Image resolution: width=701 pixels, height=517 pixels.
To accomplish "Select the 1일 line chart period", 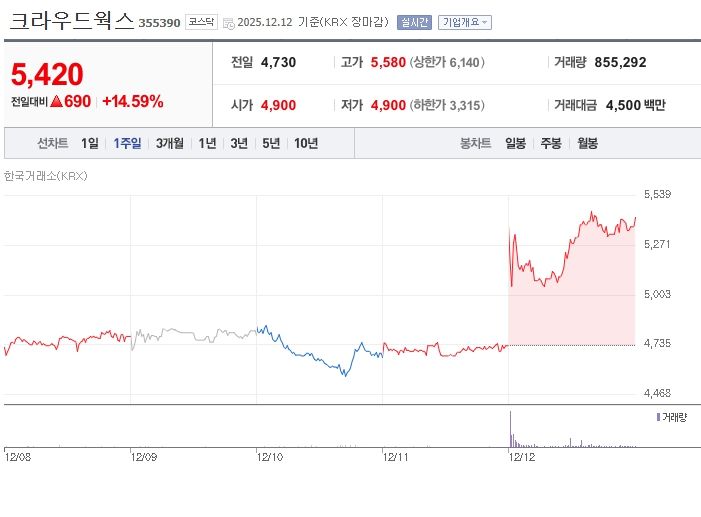I will (x=90, y=143).
